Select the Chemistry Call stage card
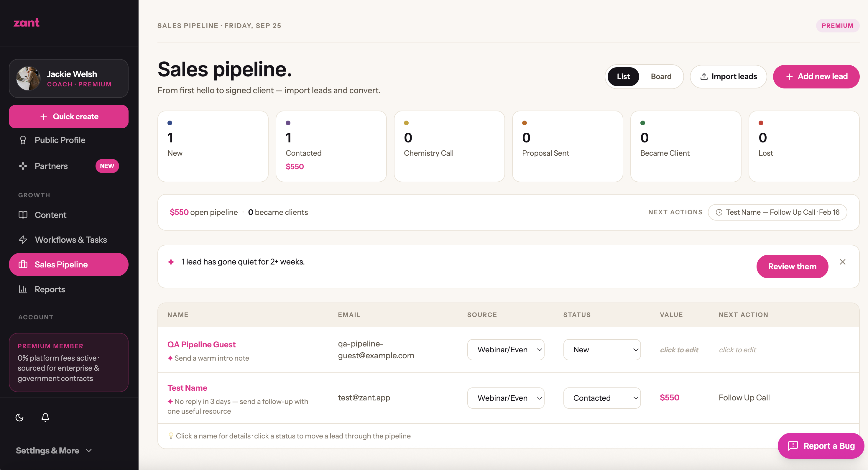 click(449, 146)
